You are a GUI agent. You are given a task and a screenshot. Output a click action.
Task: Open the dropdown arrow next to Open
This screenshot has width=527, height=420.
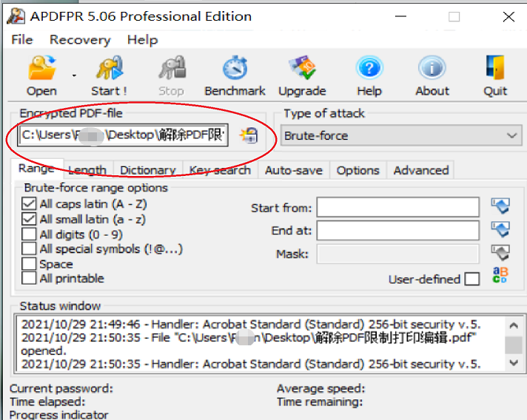click(x=74, y=76)
